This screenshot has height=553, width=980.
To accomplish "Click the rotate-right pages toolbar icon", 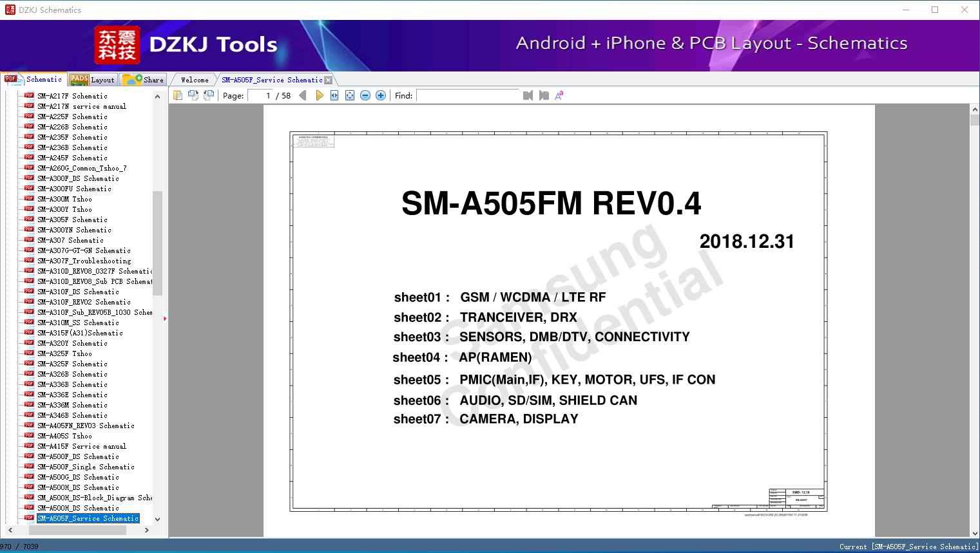I will (208, 95).
